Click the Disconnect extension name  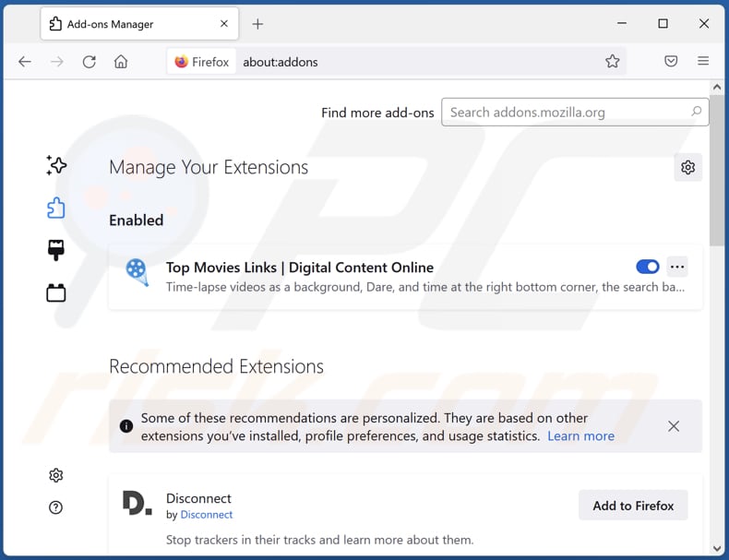(198, 498)
